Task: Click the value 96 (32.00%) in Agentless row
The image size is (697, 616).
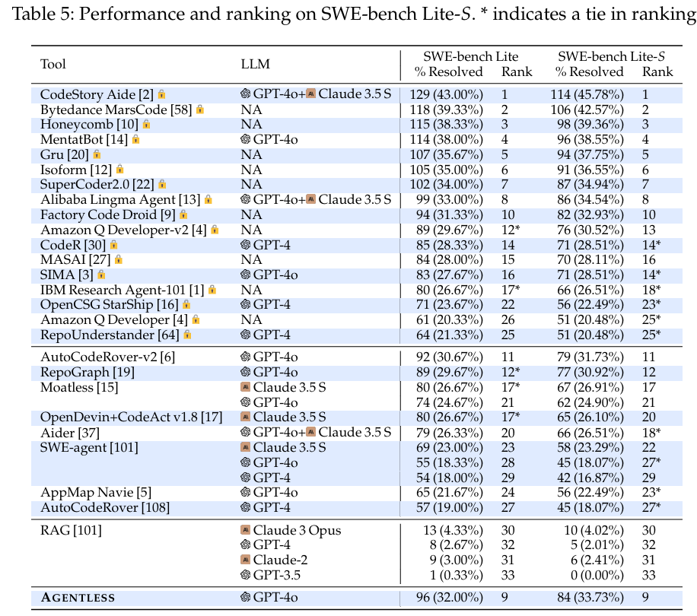Action: 450,597
